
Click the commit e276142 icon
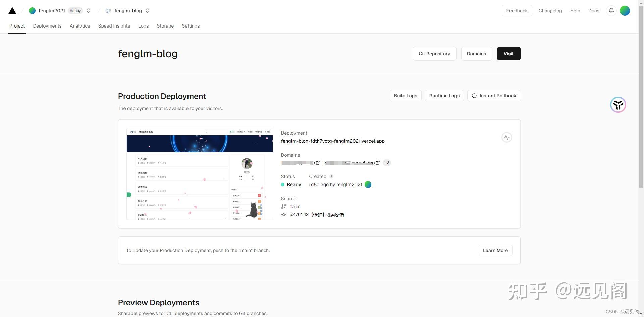[284, 215]
